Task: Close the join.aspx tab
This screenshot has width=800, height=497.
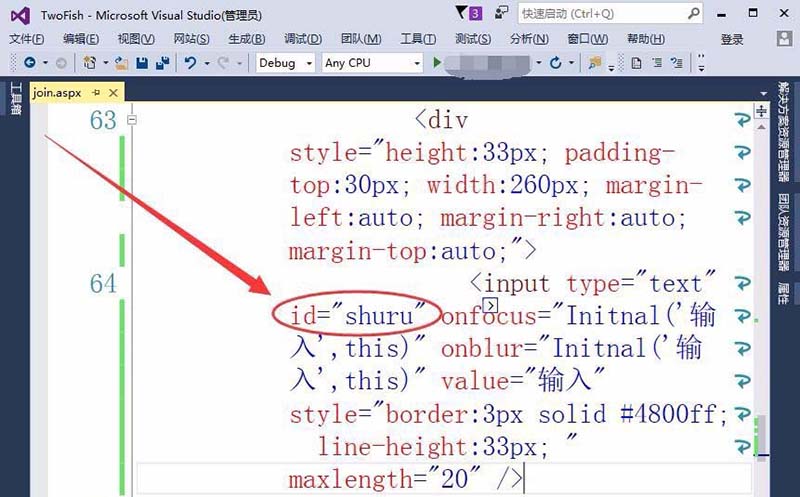Action: point(113,93)
